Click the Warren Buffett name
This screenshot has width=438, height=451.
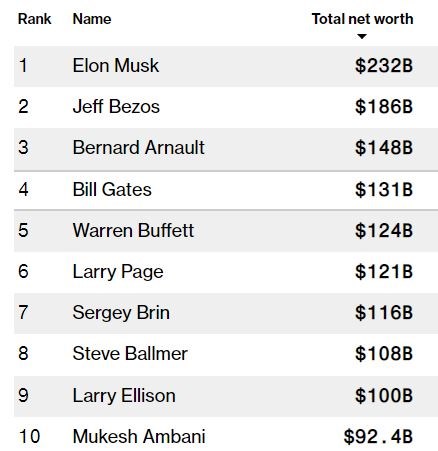click(x=133, y=230)
